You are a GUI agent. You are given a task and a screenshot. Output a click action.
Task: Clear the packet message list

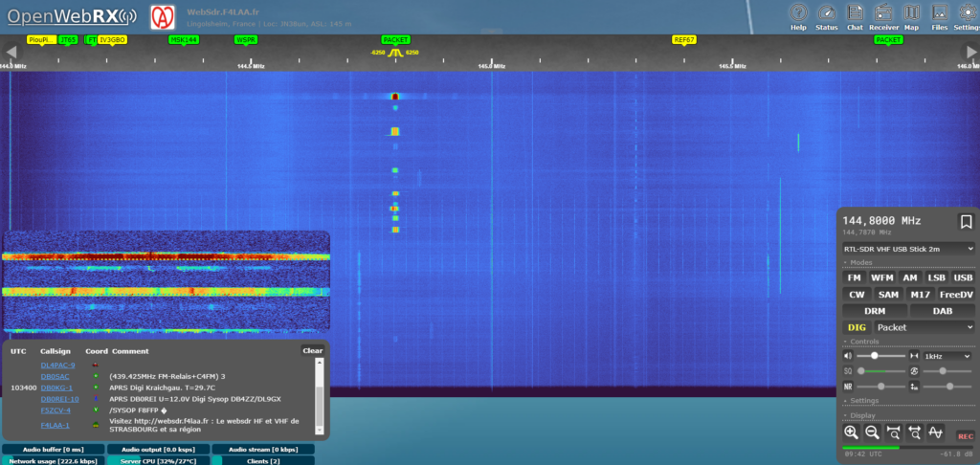point(312,350)
